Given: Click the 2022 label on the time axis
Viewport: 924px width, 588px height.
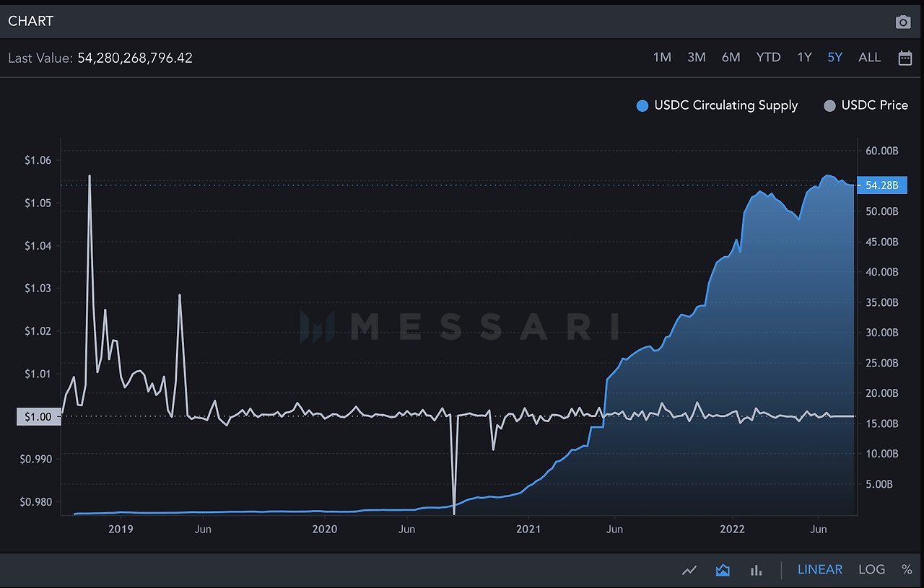Looking at the screenshot, I should point(733,530).
